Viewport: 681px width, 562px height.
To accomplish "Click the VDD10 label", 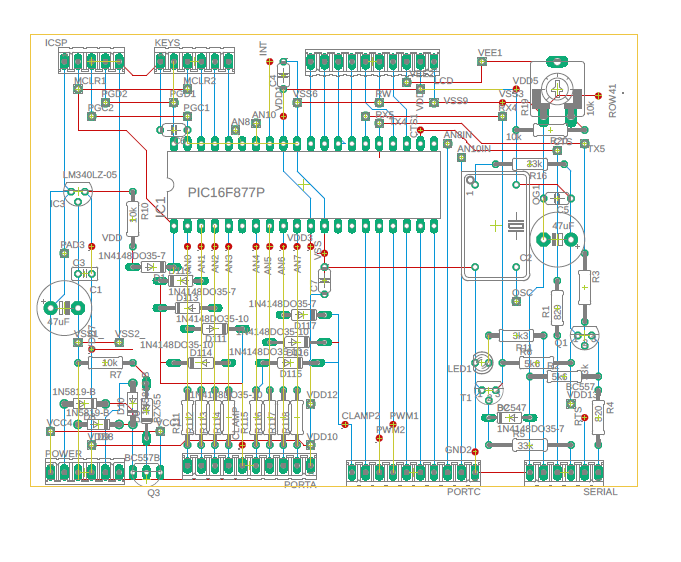I will coord(322,436).
